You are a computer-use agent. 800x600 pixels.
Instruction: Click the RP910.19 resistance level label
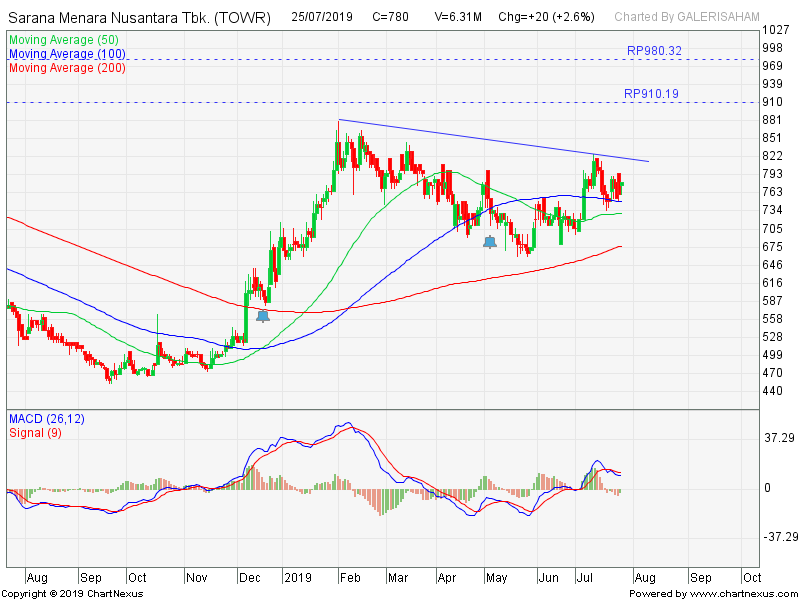click(x=652, y=94)
